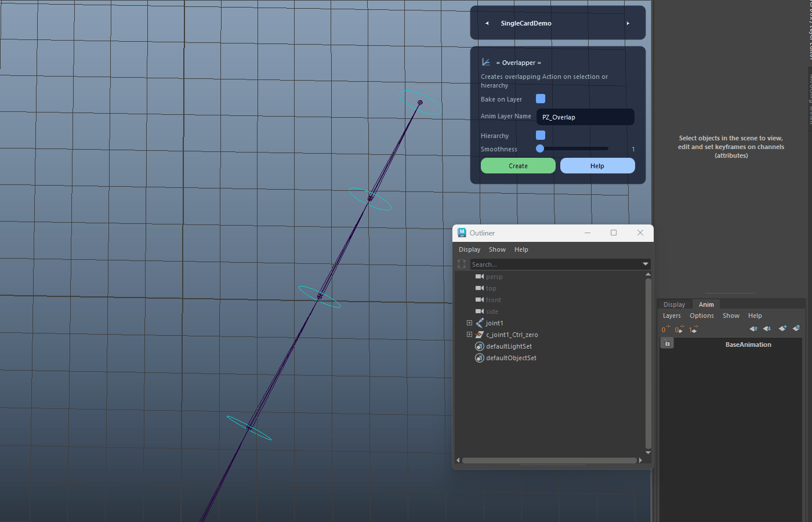Image resolution: width=812 pixels, height=522 pixels.
Task: Open the Outliner search options dropdown
Action: point(646,264)
